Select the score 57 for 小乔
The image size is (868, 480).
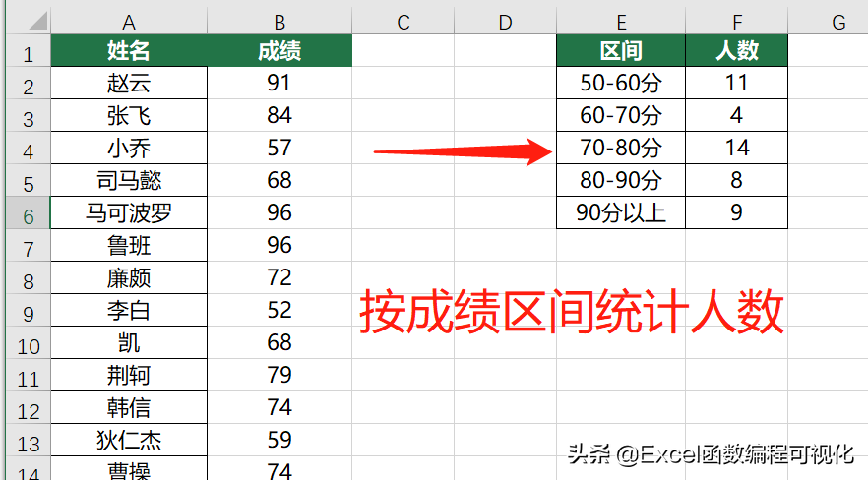point(279,149)
